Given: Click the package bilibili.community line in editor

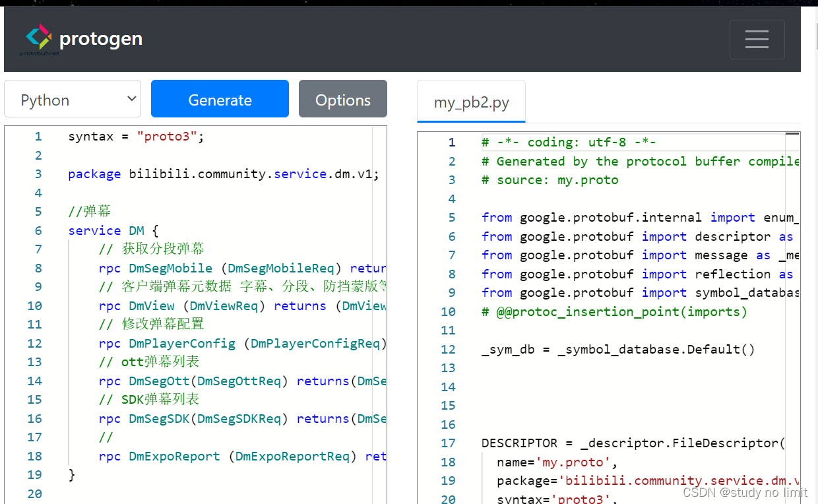Looking at the screenshot, I should coord(224,174).
